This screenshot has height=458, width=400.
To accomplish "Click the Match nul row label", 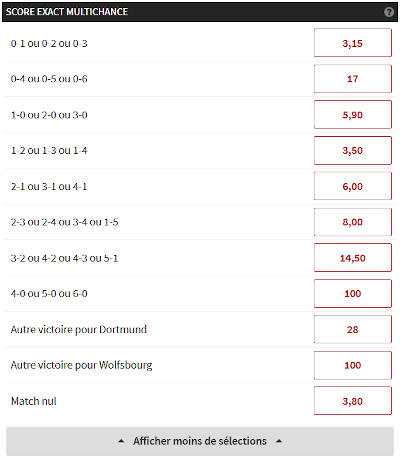I will [x=34, y=401].
